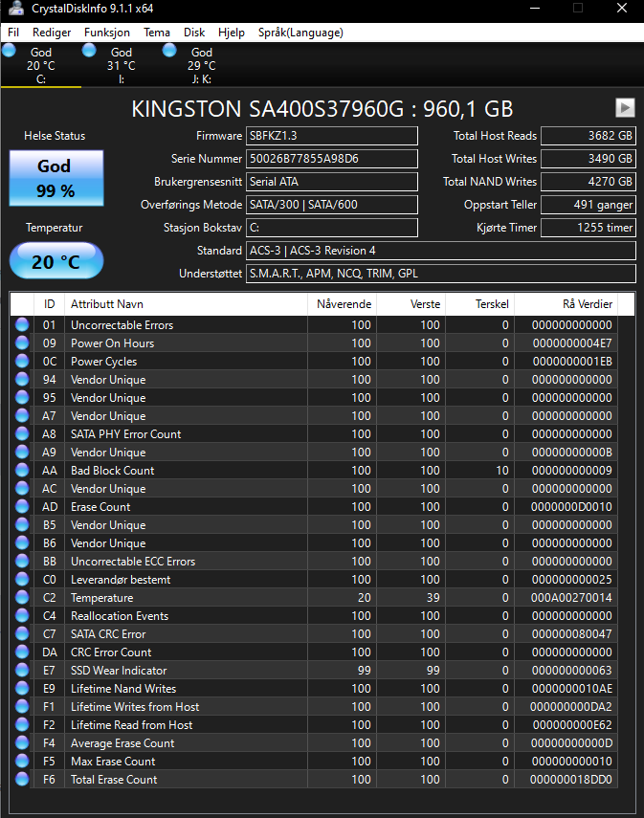Image resolution: width=644 pixels, height=818 pixels.
Task: Open the Rediger menu
Action: (x=52, y=33)
